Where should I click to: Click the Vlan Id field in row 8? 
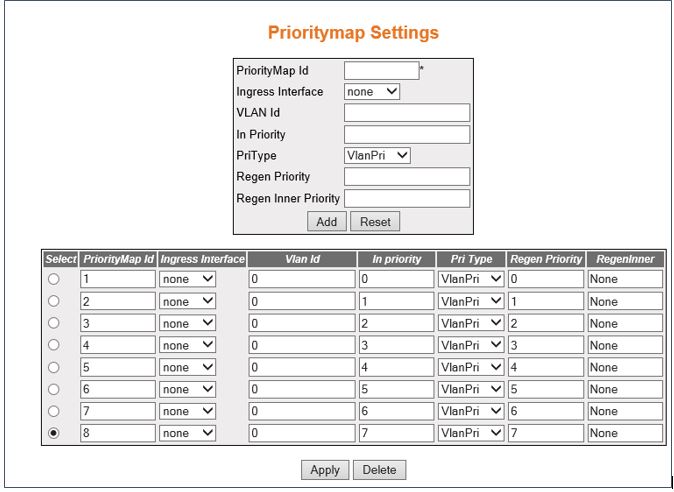click(x=301, y=433)
